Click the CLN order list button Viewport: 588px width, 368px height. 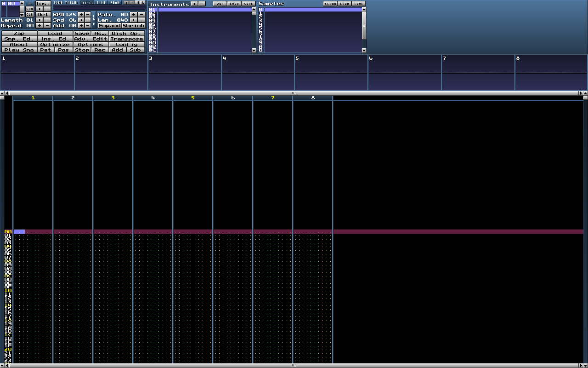click(x=30, y=14)
